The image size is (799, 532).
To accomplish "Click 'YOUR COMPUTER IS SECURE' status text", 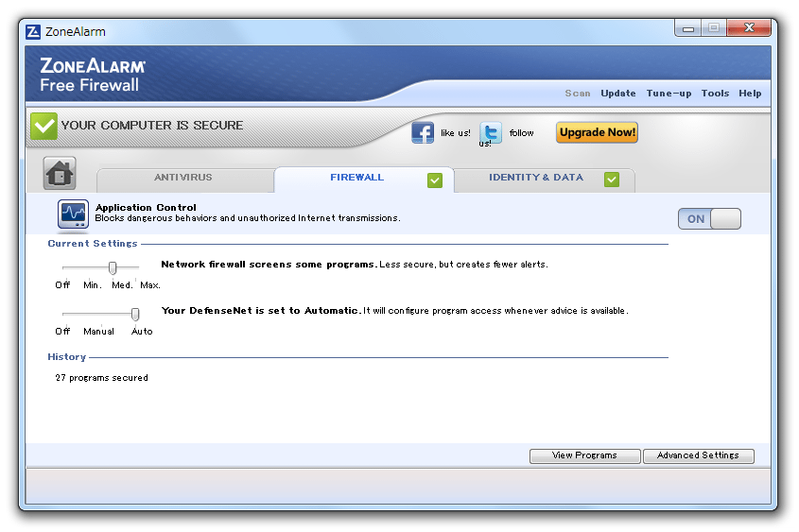I will tap(152, 126).
